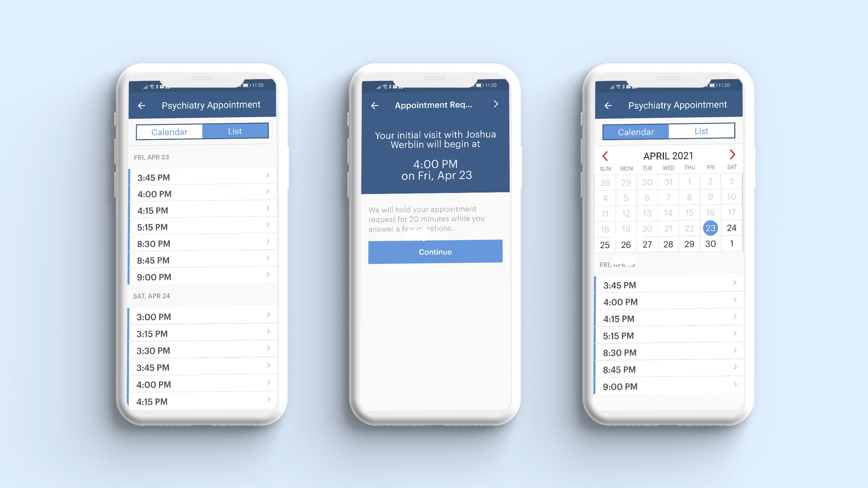The width and height of the screenshot is (868, 488).
Task: Tap the chevron next to 4:00 PM on Friday
Action: pyautogui.click(x=268, y=193)
